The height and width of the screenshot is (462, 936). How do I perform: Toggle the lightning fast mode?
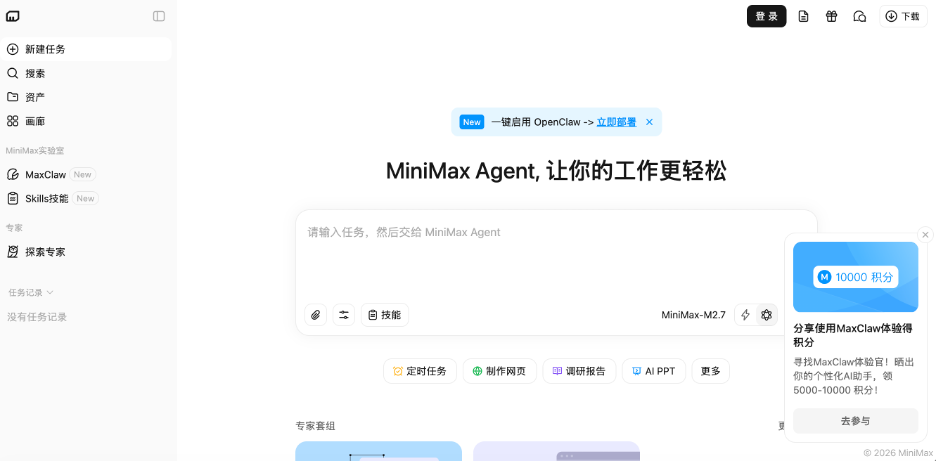click(x=746, y=315)
